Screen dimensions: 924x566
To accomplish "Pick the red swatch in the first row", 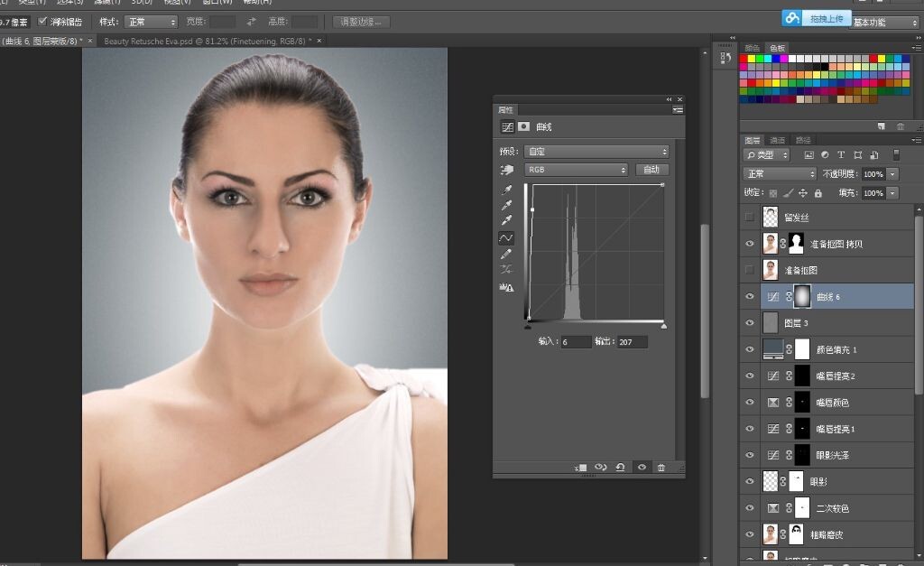I will click(744, 59).
